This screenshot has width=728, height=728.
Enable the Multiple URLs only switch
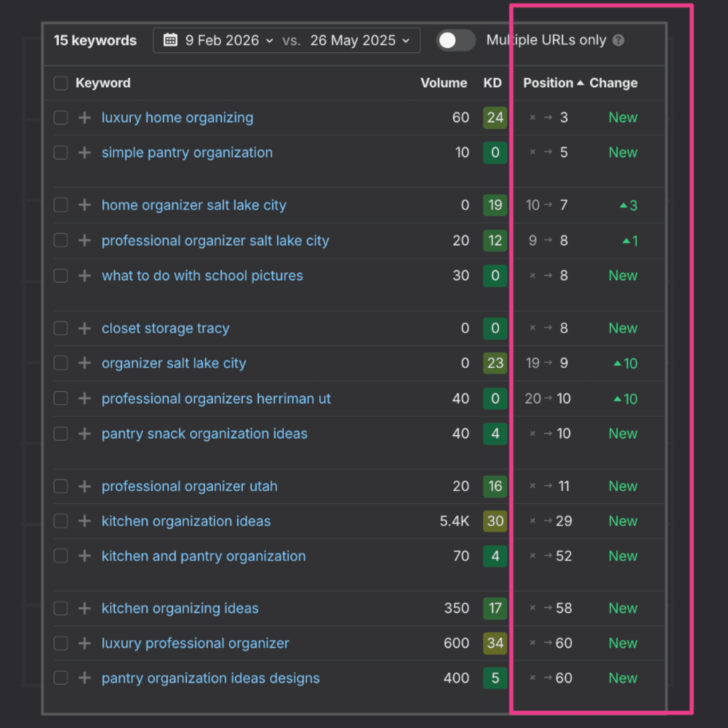pyautogui.click(x=456, y=40)
